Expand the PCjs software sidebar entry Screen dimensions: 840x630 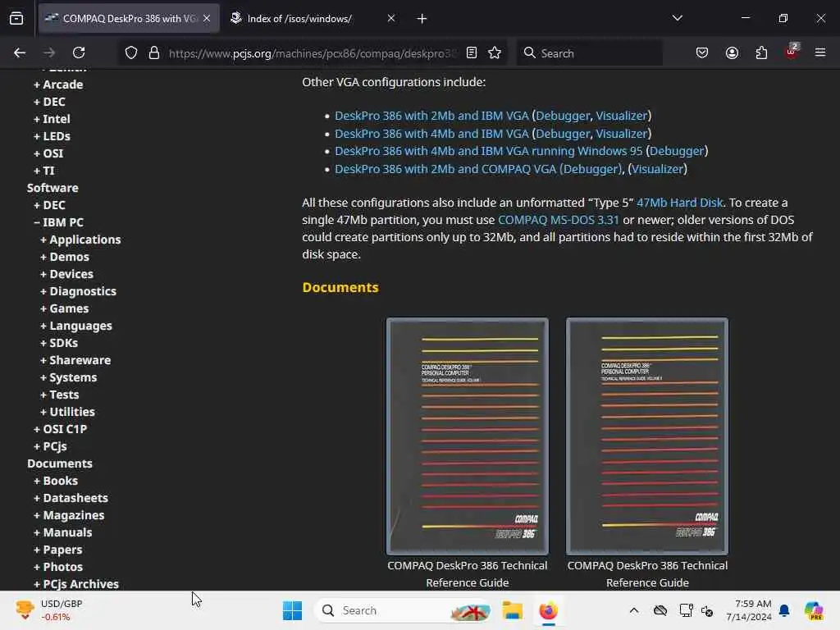click(x=50, y=446)
